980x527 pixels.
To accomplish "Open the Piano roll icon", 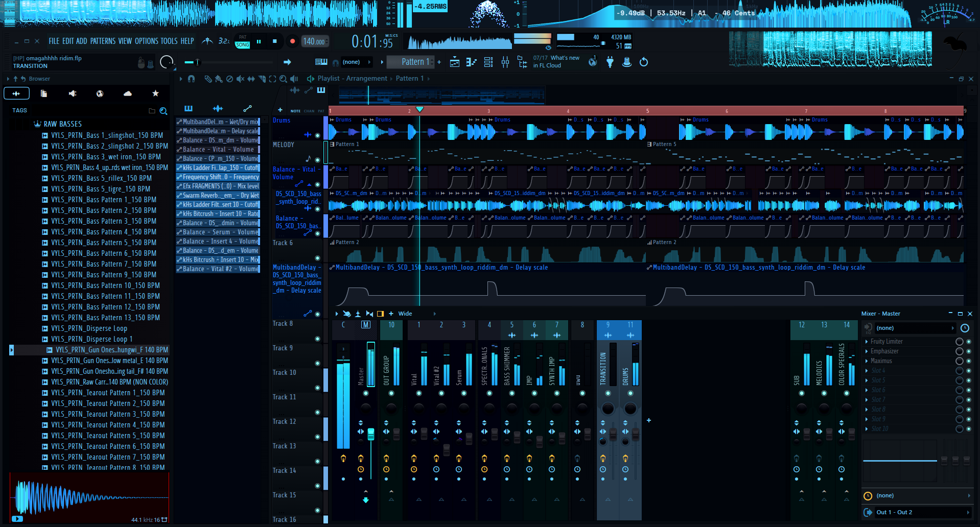I will pos(471,62).
